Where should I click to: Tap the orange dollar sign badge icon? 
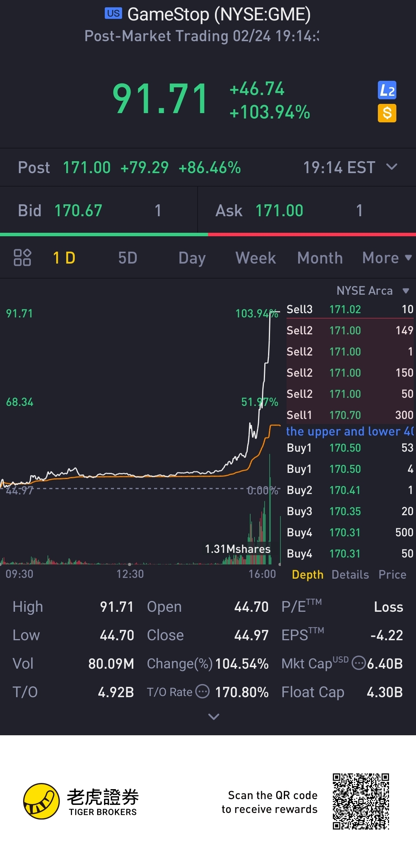pos(387,113)
